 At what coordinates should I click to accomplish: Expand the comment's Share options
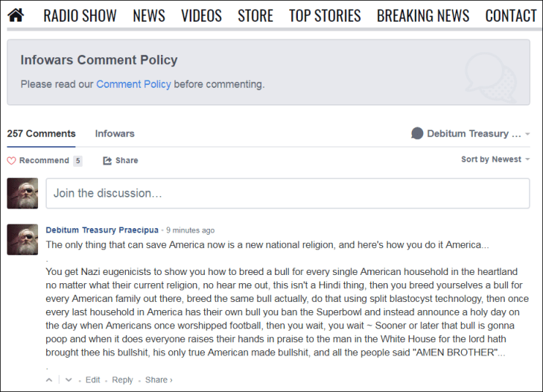pos(159,380)
